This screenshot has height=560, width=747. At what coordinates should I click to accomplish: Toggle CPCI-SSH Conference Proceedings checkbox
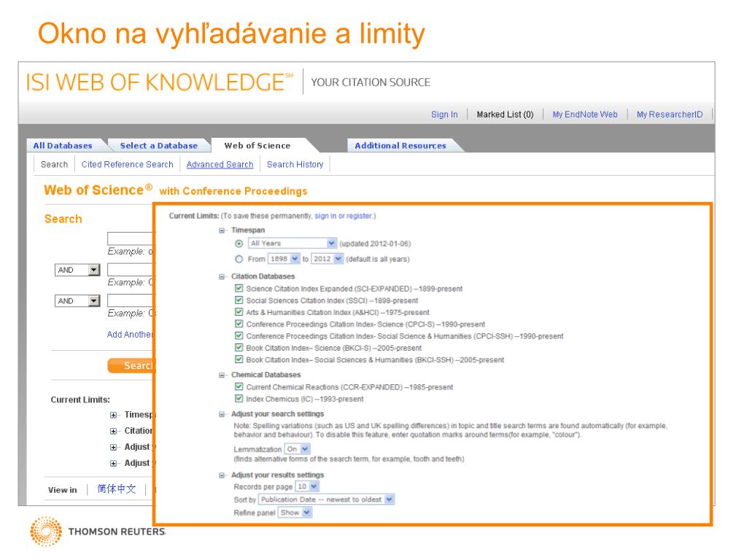[x=239, y=335]
